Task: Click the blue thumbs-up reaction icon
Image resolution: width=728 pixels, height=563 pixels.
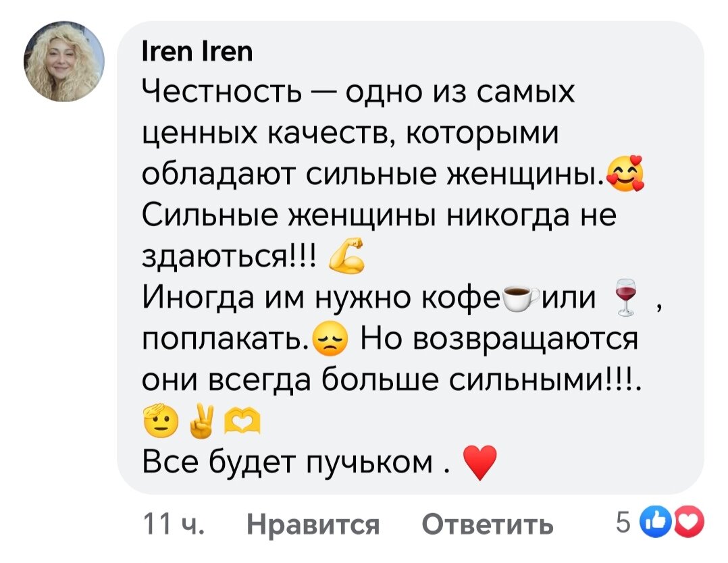Action: [654, 522]
